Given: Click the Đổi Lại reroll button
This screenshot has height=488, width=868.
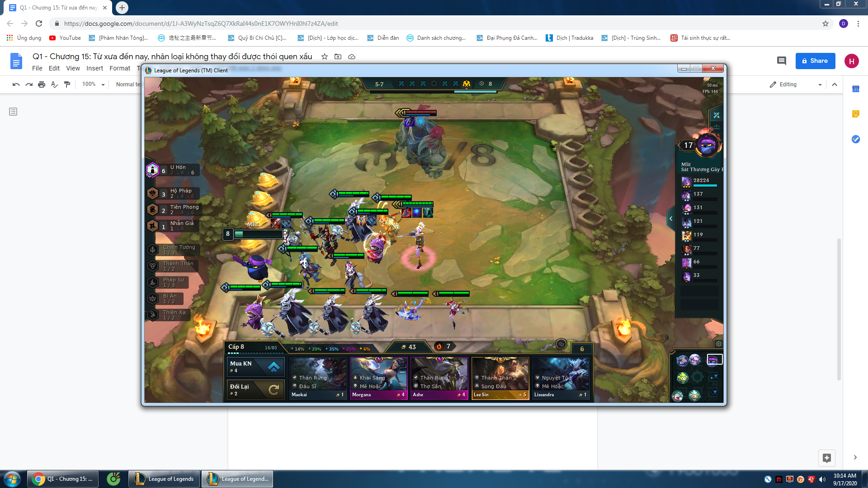Looking at the screenshot, I should (x=255, y=389).
